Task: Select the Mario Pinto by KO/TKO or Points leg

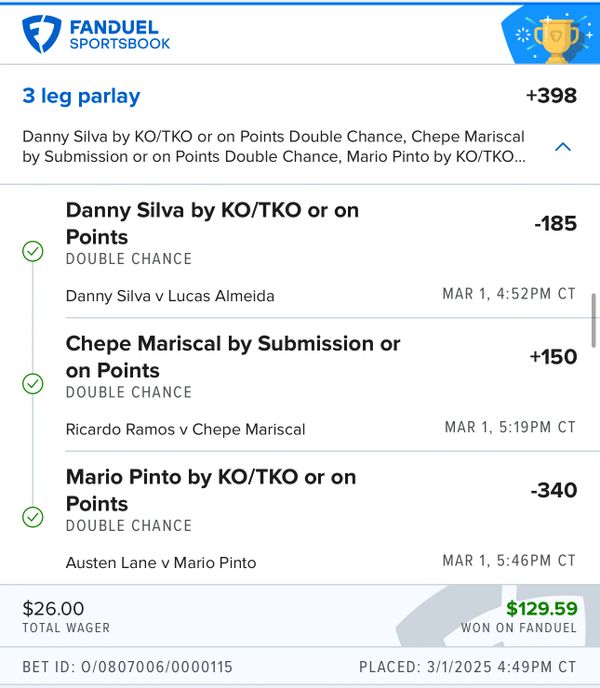Action: point(211,490)
